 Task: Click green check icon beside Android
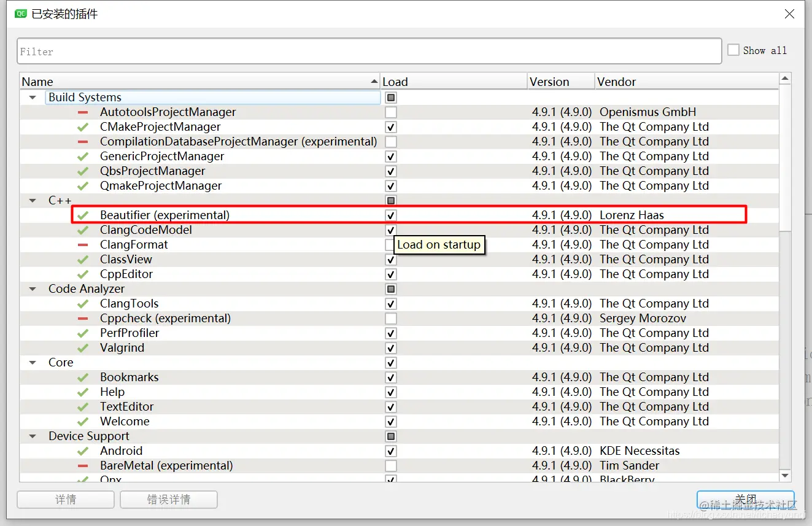click(x=83, y=451)
